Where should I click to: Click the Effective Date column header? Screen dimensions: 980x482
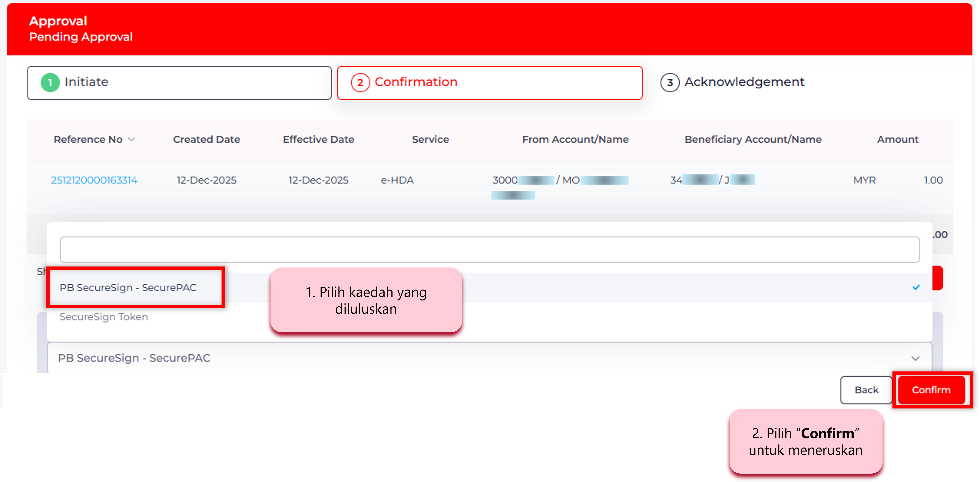(x=318, y=139)
